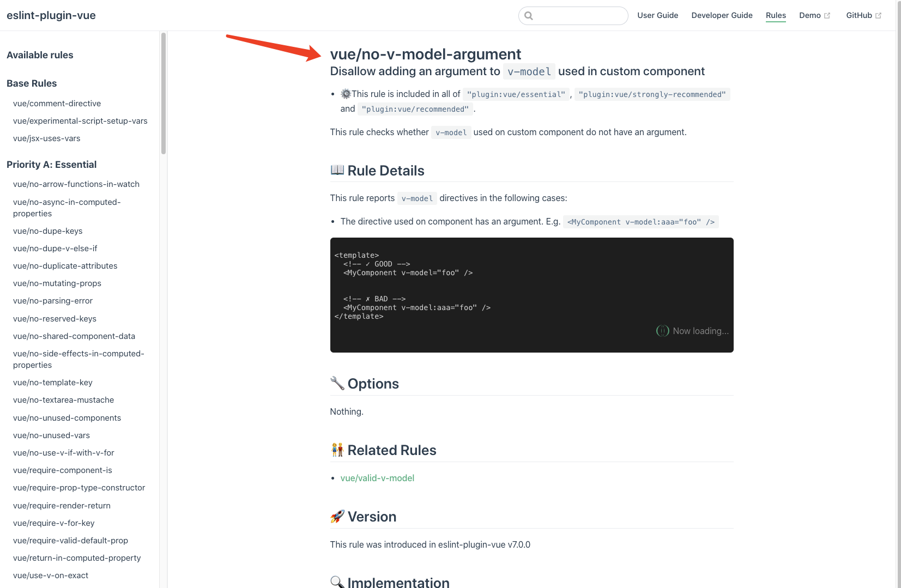This screenshot has width=901, height=588.
Task: Open the Developer Guide page
Action: (722, 15)
